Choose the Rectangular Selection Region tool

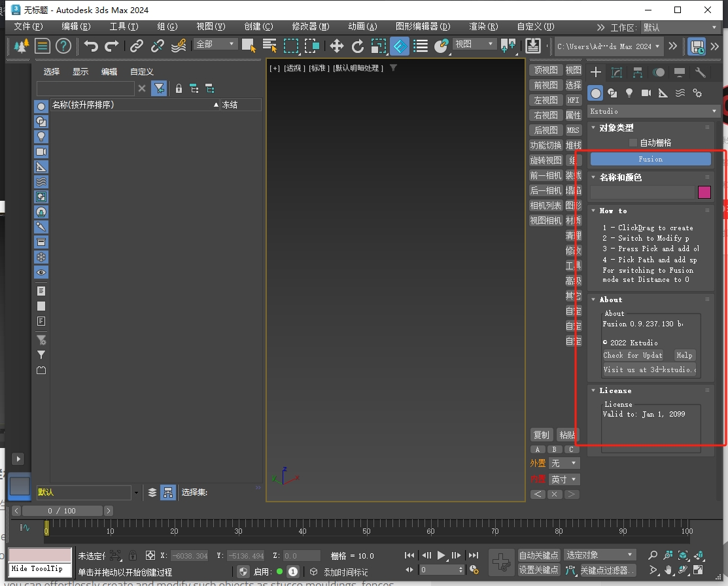click(x=291, y=46)
